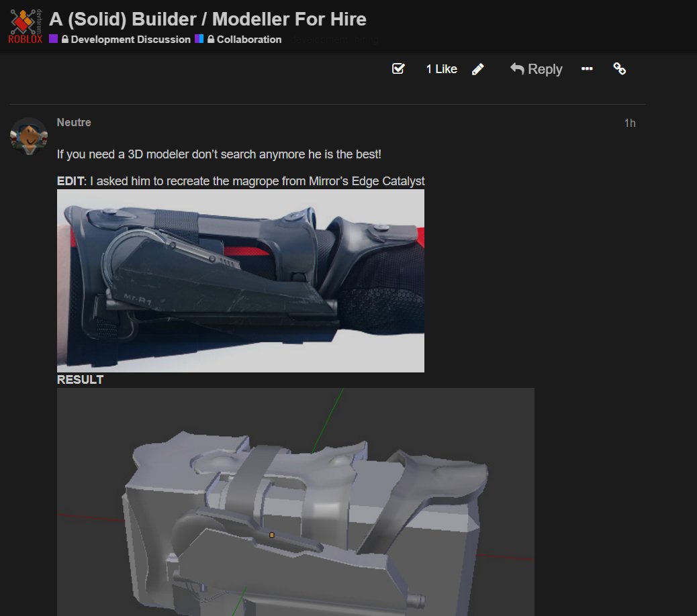Open the Mirror's Edge magrope reference image
This screenshot has height=616, width=697.
pos(240,280)
